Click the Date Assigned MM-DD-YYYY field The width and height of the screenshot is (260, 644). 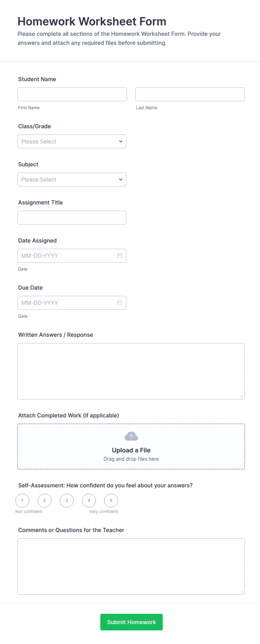(x=72, y=256)
